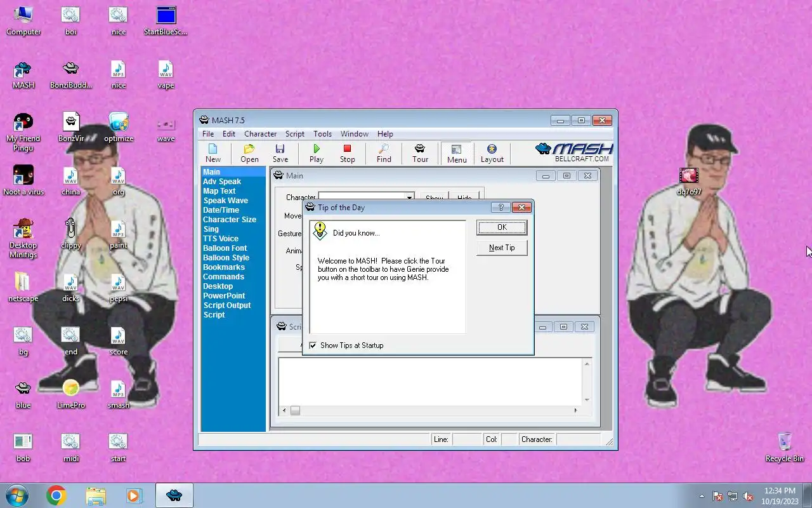Click the script area's scroll-down arrow

587,399
